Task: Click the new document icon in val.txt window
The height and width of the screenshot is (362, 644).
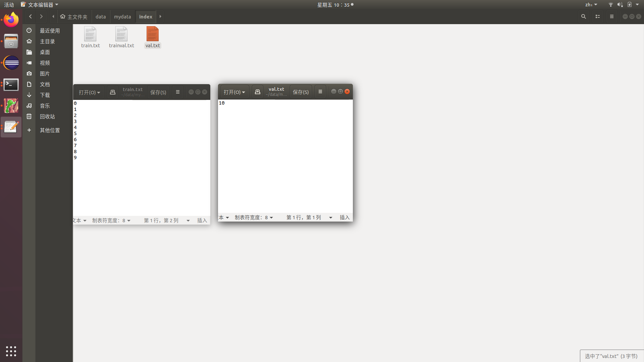Action: (x=258, y=92)
